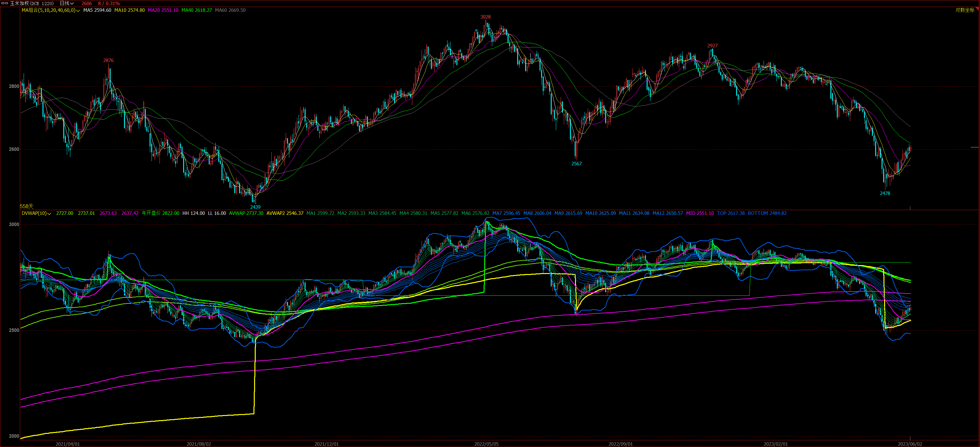Click the 年开盘价 2822.00 indicator value
Image resolution: width=980 pixels, height=447 pixels.
coord(160,213)
